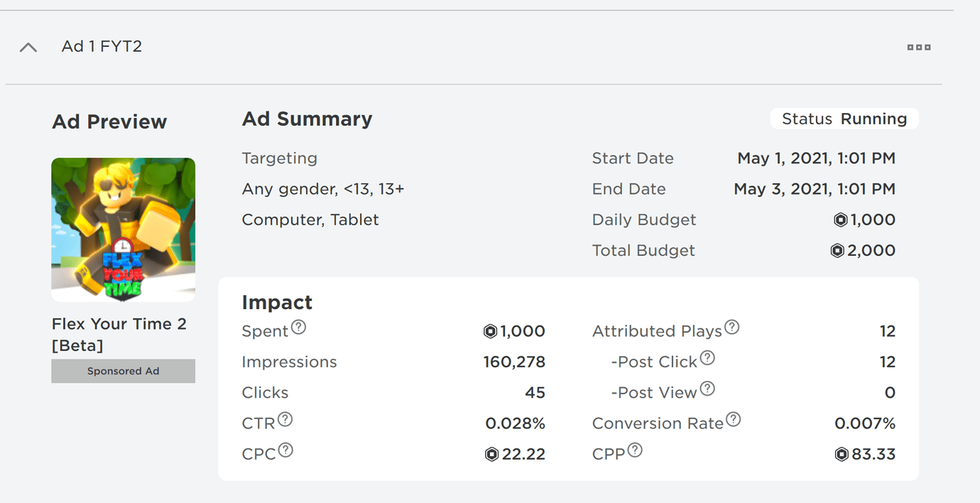980x503 pixels.
Task: Click the help icon beside Conversion Rate
Action: coord(734,419)
